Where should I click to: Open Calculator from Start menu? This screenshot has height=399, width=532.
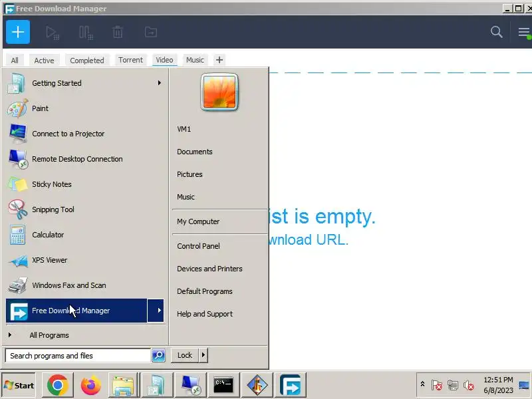(x=85, y=235)
